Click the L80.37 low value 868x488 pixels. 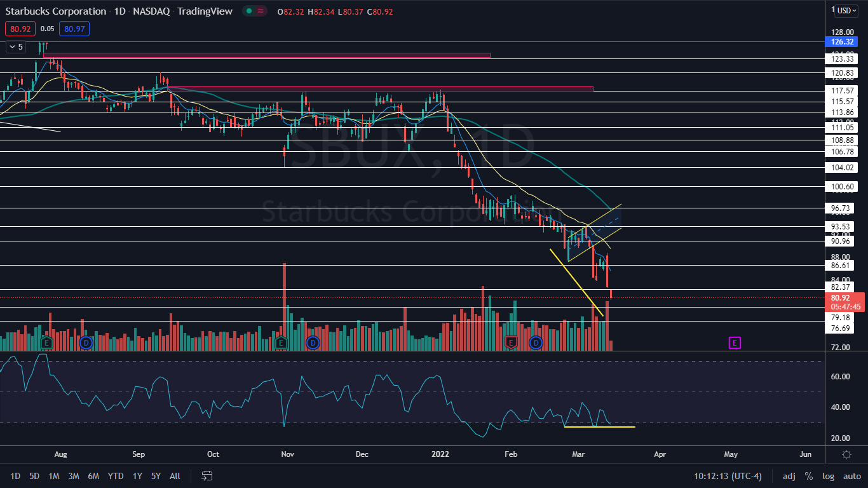(351, 11)
